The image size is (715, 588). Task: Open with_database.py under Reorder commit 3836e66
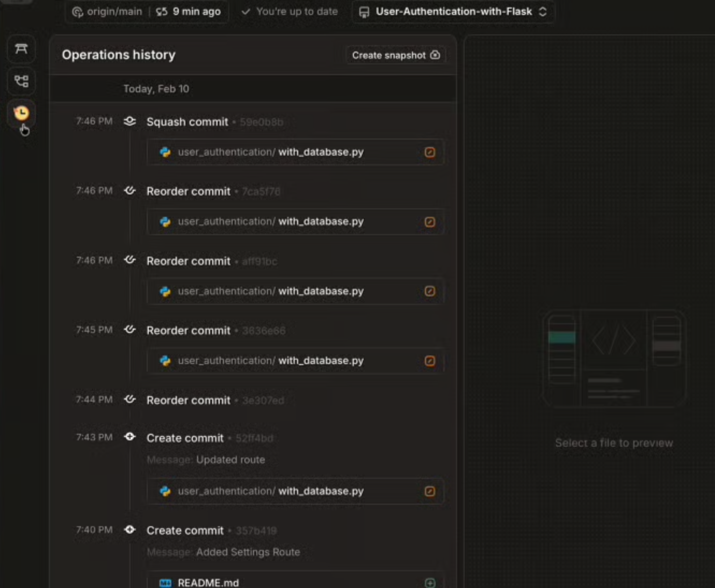tap(295, 361)
